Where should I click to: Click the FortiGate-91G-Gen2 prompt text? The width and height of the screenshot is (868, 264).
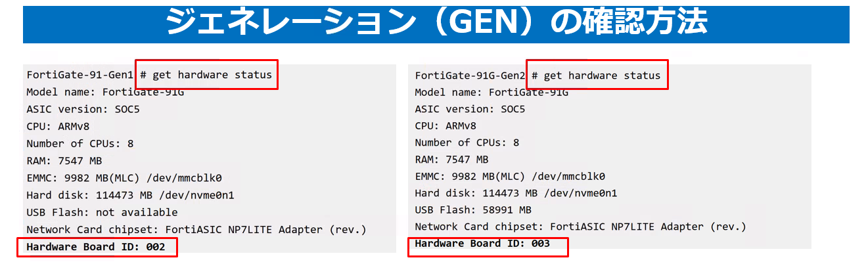click(x=470, y=76)
